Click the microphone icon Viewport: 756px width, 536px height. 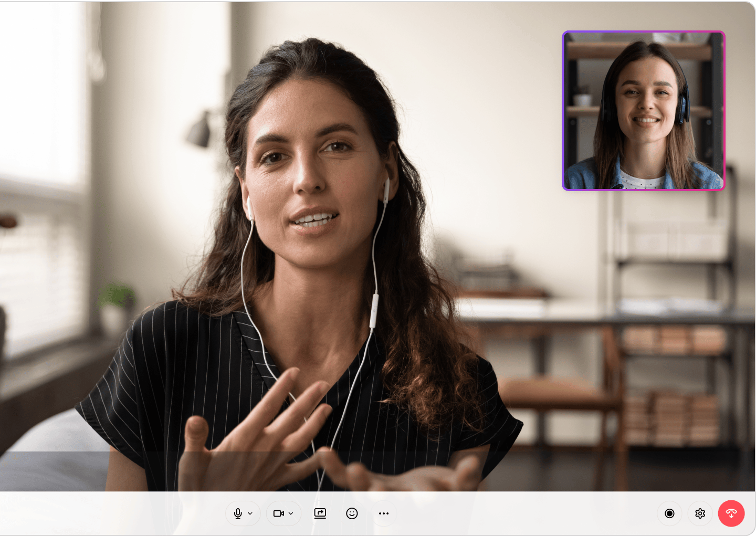tap(239, 513)
